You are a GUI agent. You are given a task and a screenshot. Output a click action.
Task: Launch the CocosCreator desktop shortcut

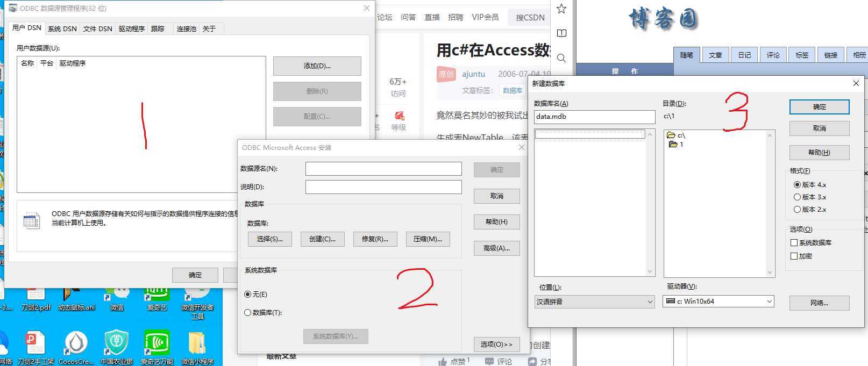pos(76,347)
